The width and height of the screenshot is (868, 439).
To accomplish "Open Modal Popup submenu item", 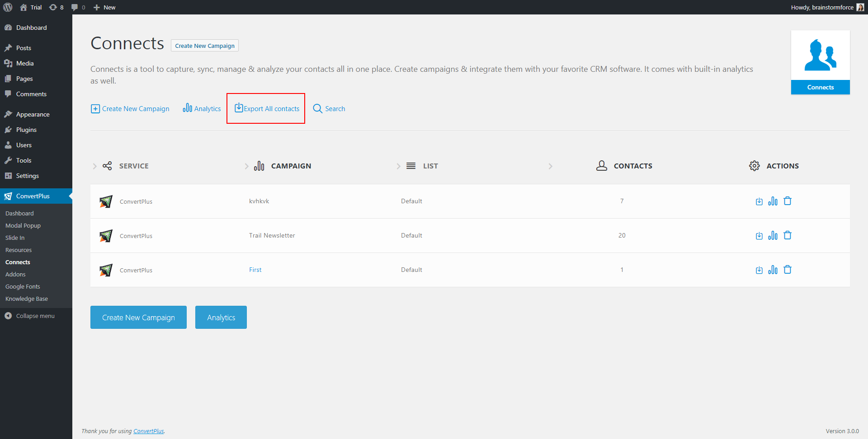I will pyautogui.click(x=23, y=225).
